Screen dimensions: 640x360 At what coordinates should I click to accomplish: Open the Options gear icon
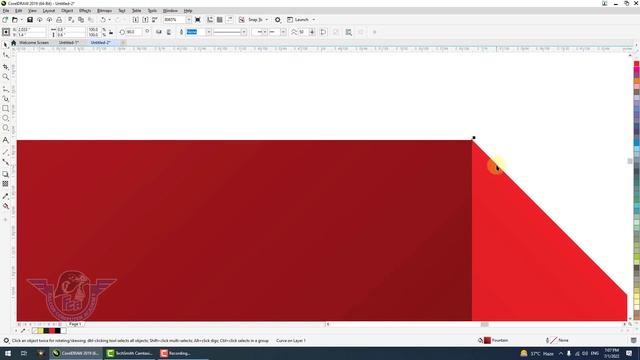(x=278, y=20)
